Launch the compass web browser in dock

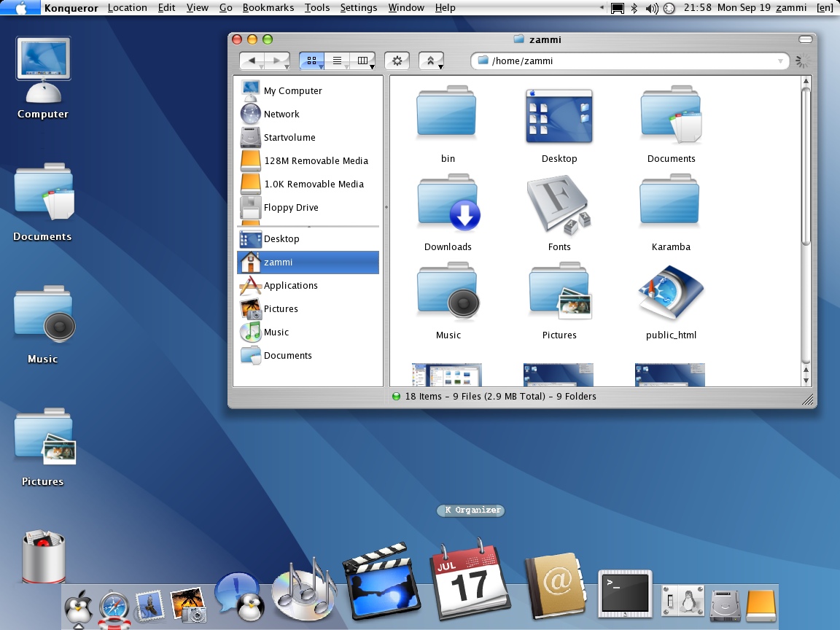114,609
